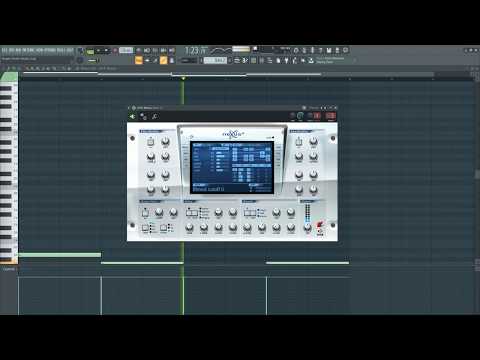Click the Output level meter in Nexus
Screen dimensions: 480x360
307,212
